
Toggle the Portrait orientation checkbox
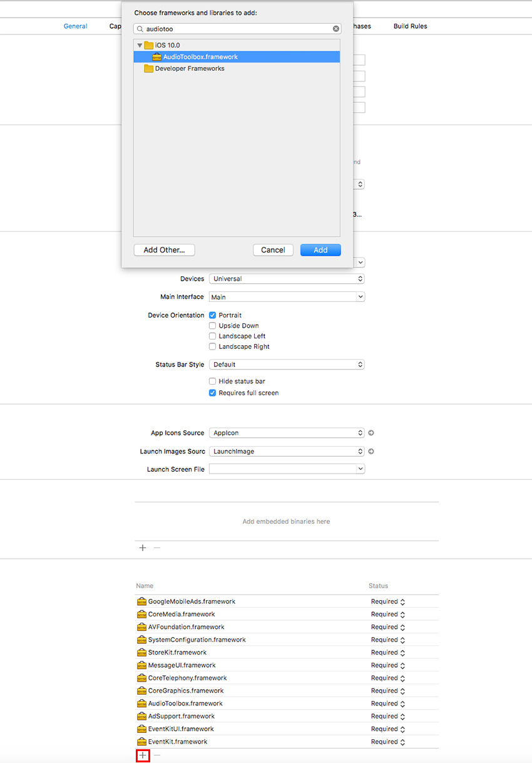213,315
